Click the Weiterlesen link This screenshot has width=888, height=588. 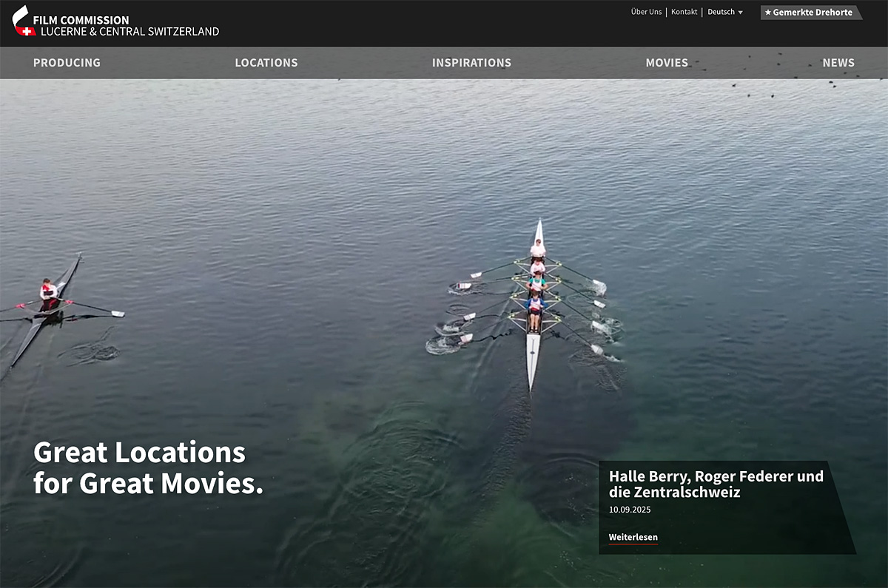(633, 538)
